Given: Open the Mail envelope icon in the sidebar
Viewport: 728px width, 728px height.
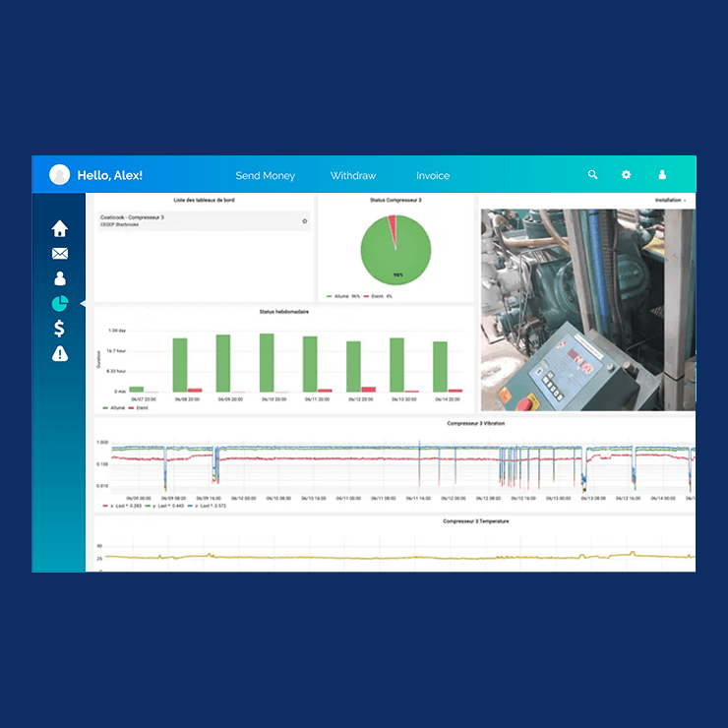Looking at the screenshot, I should tap(60, 254).
